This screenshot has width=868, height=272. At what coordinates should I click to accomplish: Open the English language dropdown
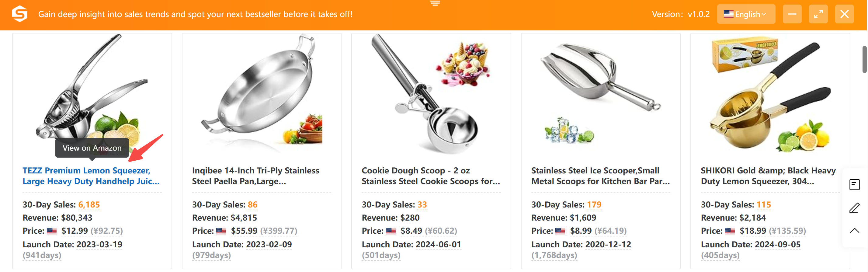(746, 14)
